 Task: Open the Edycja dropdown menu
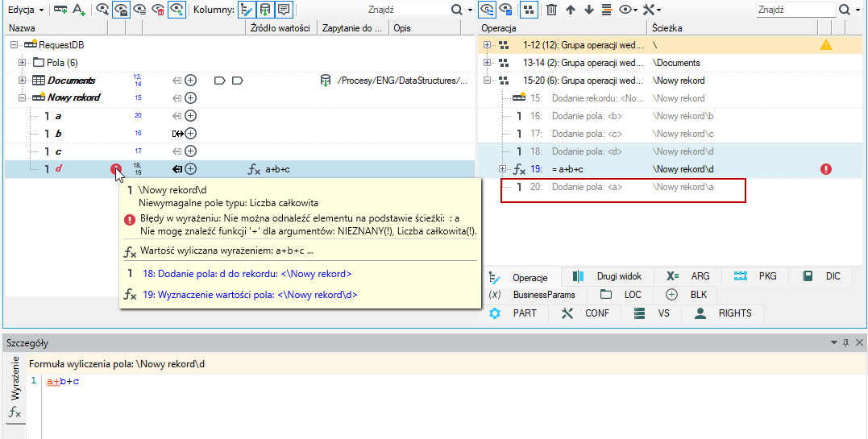tap(26, 10)
